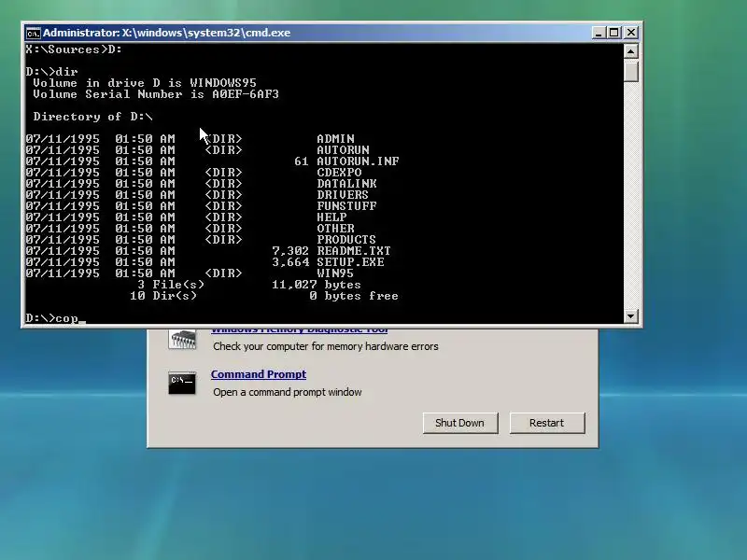Click the '3 File(s)' summary text
Viewport: 747px width, 560px height.
[171, 285]
